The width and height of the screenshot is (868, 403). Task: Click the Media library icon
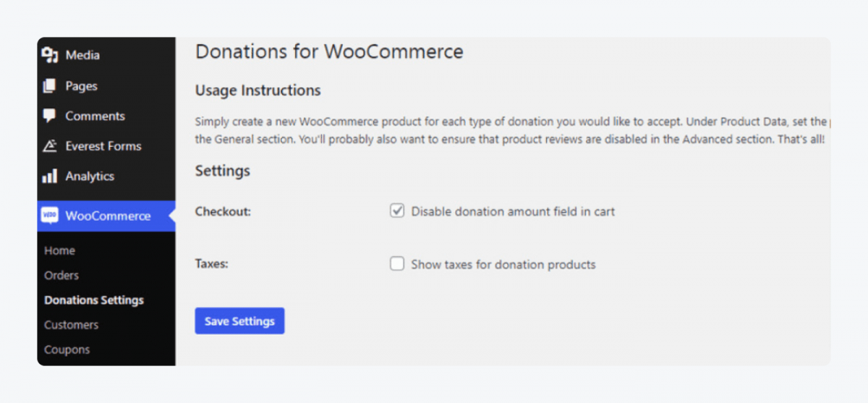[50, 55]
